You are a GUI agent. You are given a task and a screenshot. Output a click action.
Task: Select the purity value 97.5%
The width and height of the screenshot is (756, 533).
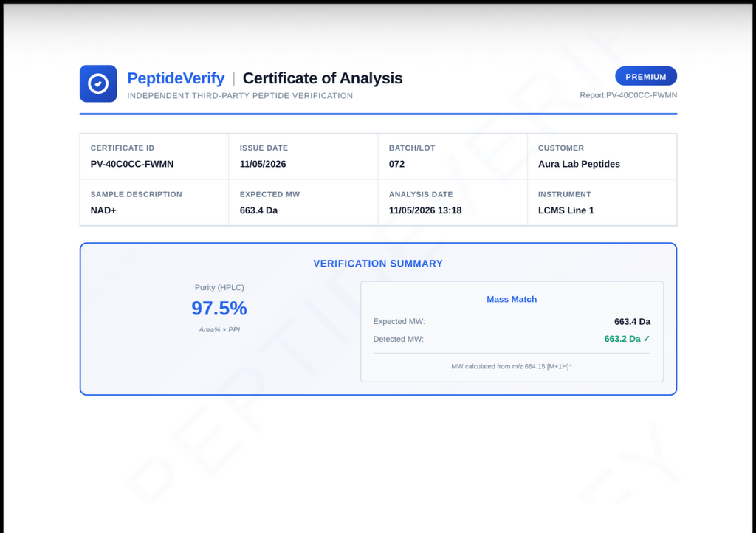pyautogui.click(x=219, y=309)
